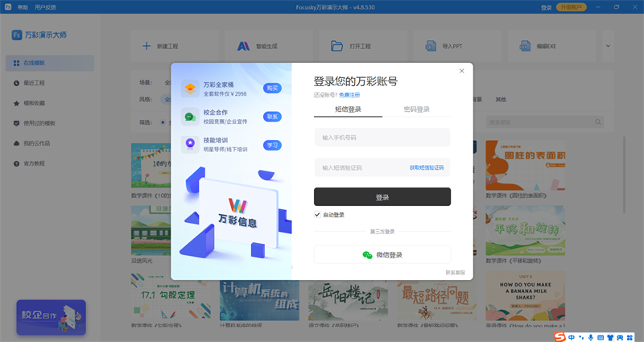
Task: Open 最短路径问题 template thumbnail
Action: pos(436,300)
